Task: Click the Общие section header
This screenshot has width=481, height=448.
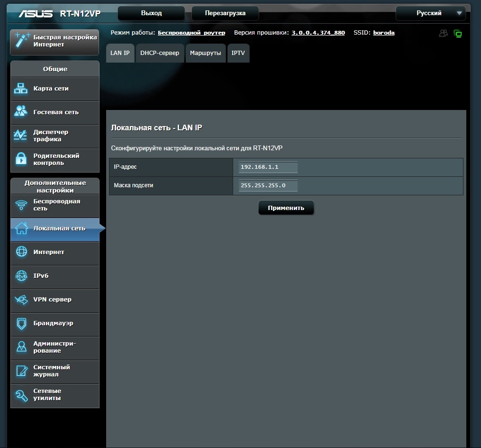Action: pos(55,69)
